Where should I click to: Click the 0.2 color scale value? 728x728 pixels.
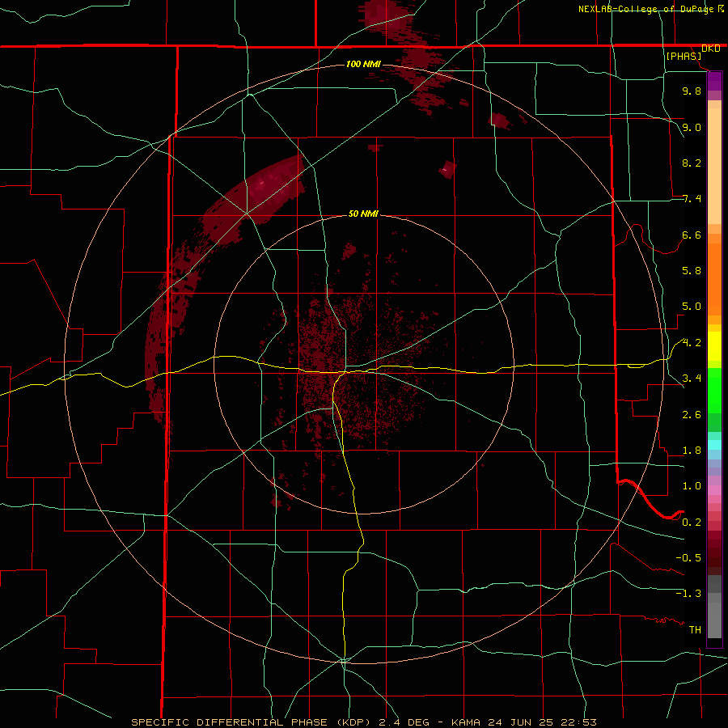tap(692, 523)
